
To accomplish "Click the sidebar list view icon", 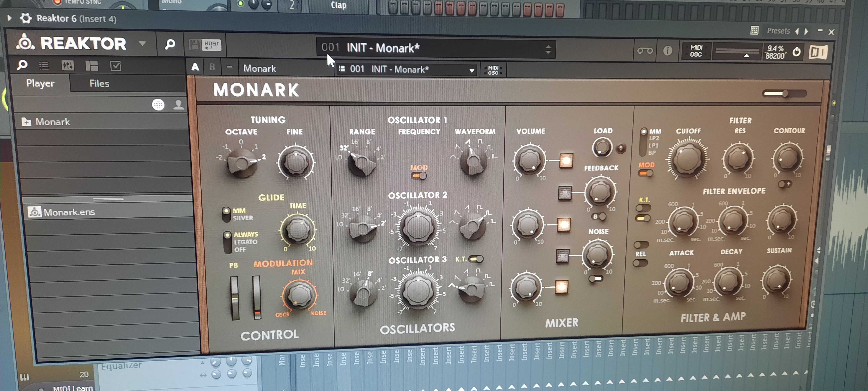I will click(x=44, y=65).
